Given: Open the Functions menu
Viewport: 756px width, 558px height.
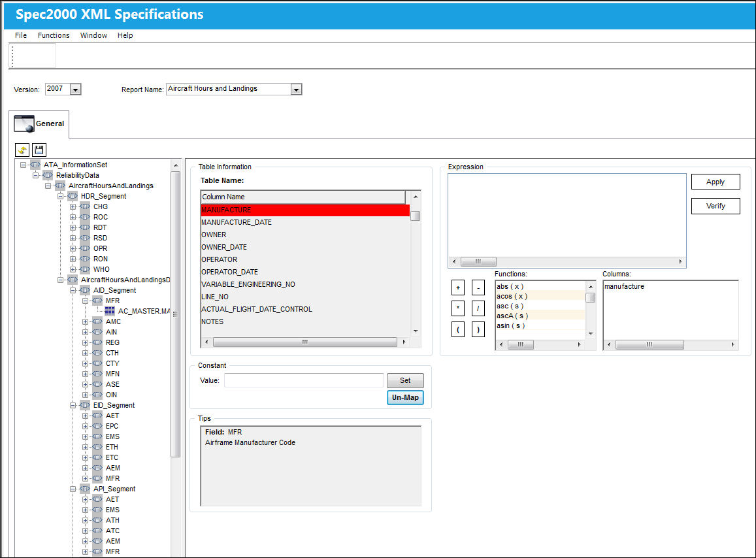Looking at the screenshot, I should 54,35.
